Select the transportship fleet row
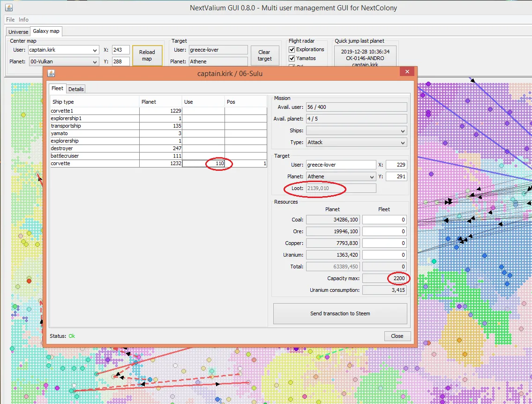 coord(158,126)
